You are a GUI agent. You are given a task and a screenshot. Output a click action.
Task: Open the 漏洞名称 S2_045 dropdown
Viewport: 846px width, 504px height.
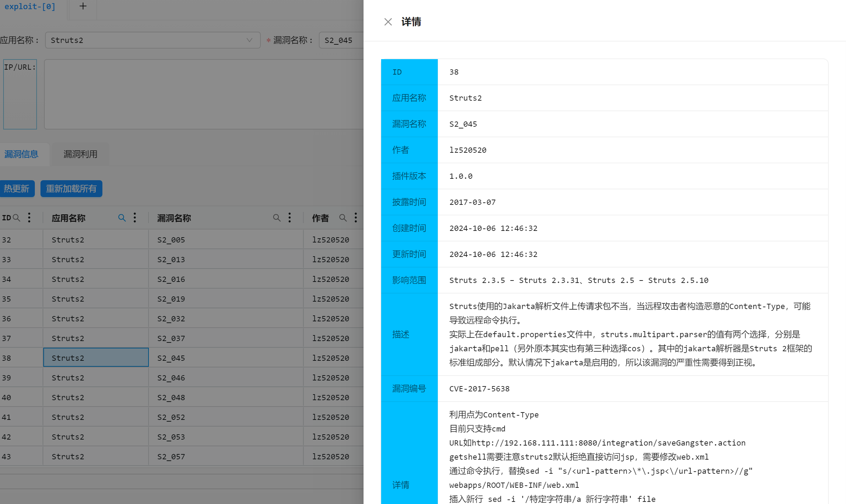(340, 40)
